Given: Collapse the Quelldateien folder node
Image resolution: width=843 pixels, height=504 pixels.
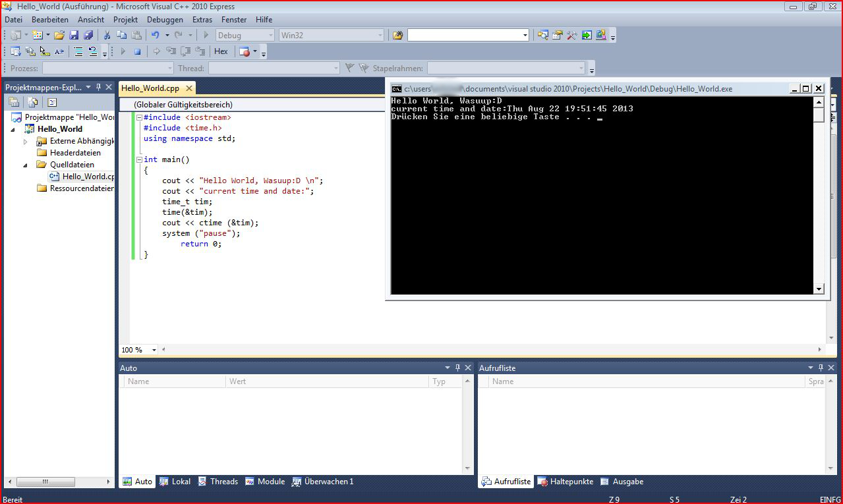Looking at the screenshot, I should pyautogui.click(x=26, y=165).
